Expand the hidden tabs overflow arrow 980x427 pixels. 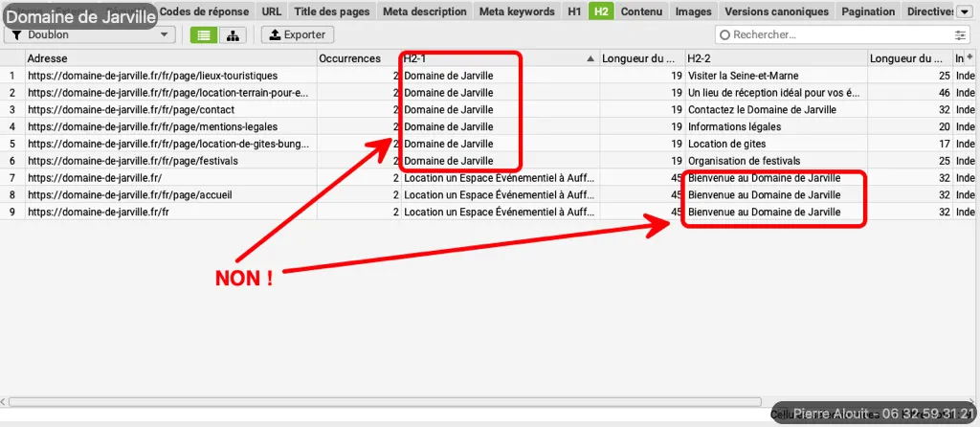point(965,11)
